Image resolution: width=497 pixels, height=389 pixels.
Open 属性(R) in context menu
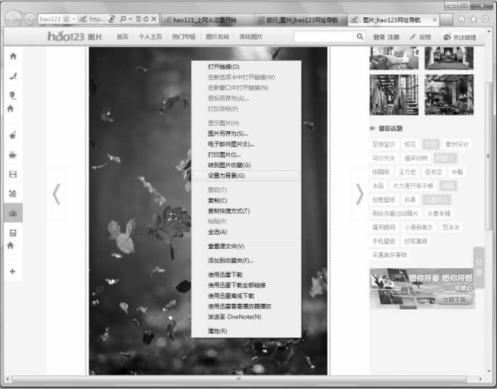pos(247,331)
